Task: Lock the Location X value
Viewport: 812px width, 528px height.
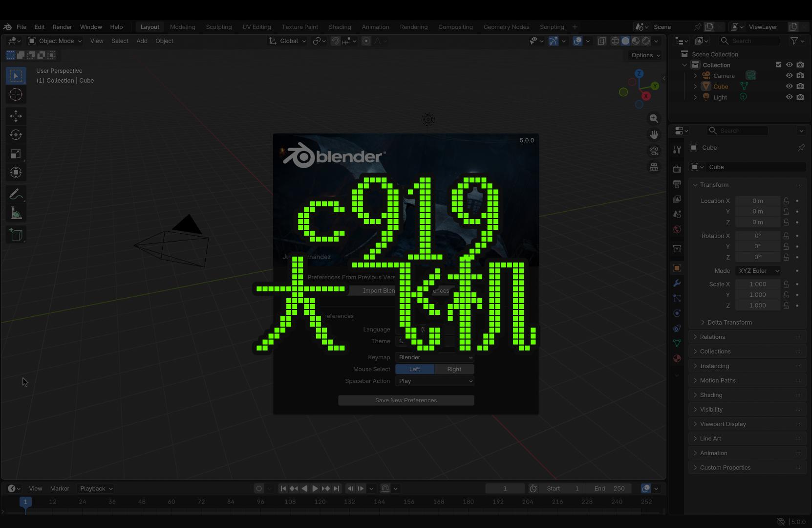Action: click(x=786, y=201)
